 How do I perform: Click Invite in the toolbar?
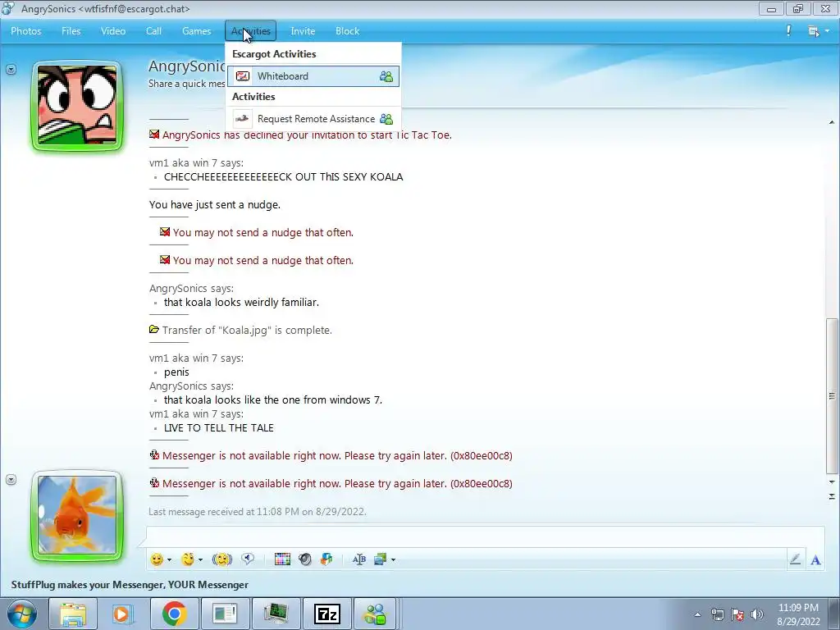[x=303, y=31]
